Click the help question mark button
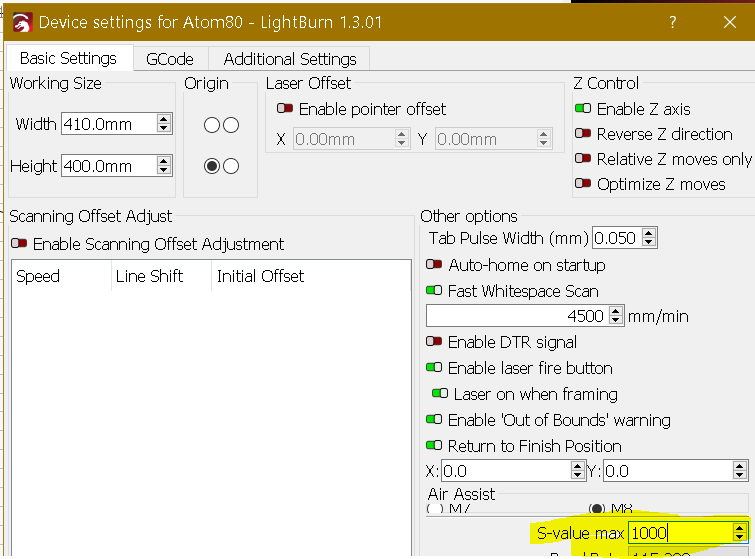 coord(672,22)
